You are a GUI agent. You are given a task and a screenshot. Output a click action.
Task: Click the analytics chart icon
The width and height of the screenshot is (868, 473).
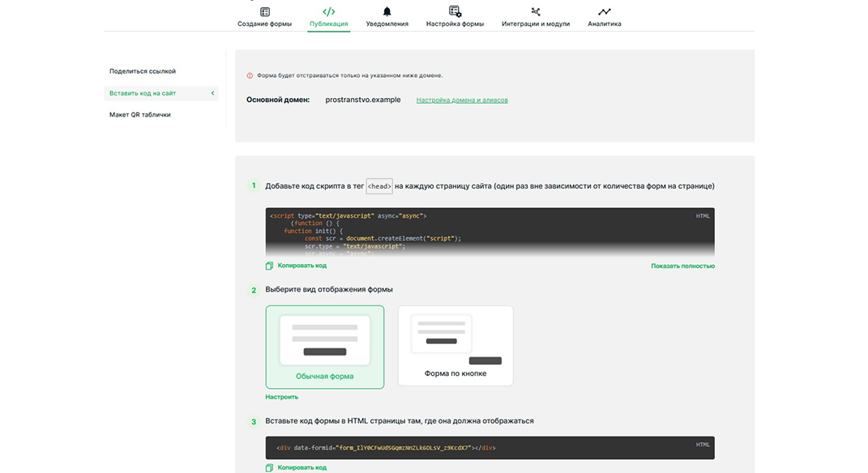pyautogui.click(x=604, y=12)
